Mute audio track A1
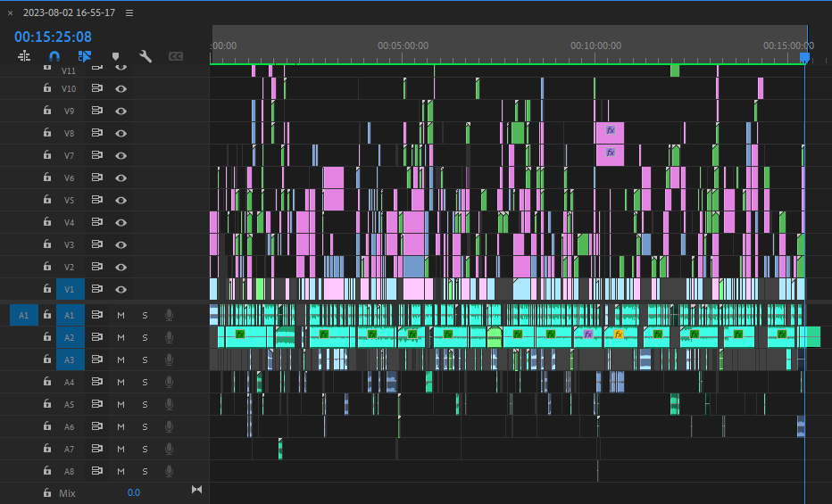Image resolution: width=832 pixels, height=504 pixels. point(121,315)
